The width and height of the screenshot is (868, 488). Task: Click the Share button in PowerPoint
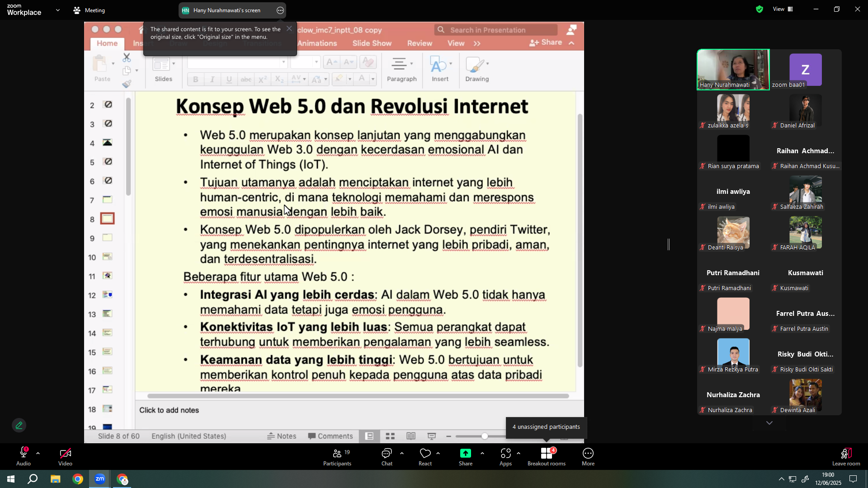coord(546,42)
